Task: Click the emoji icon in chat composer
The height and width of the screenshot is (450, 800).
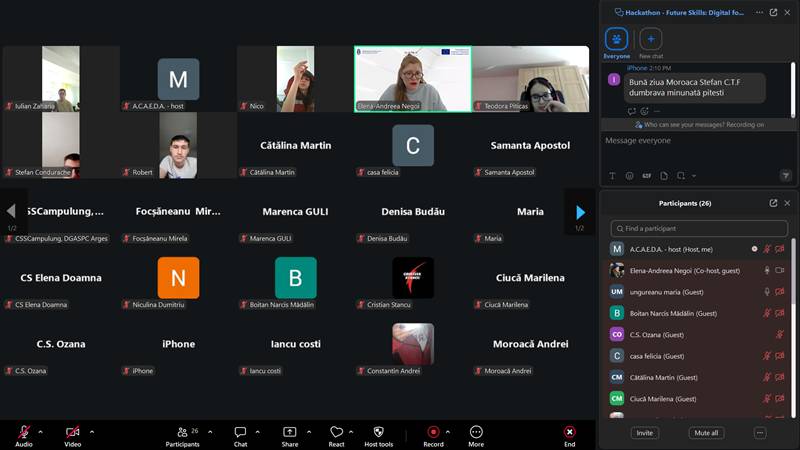Action: [x=629, y=175]
